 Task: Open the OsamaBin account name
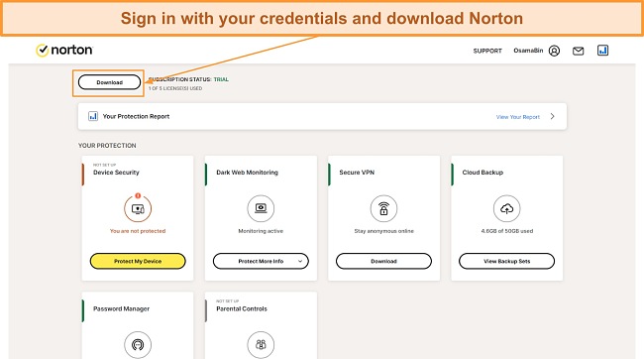(528, 51)
